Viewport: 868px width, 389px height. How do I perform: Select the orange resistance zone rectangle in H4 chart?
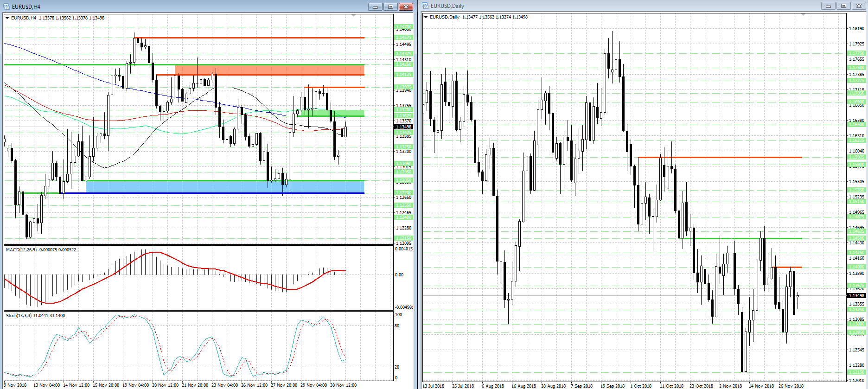pyautogui.click(x=269, y=70)
